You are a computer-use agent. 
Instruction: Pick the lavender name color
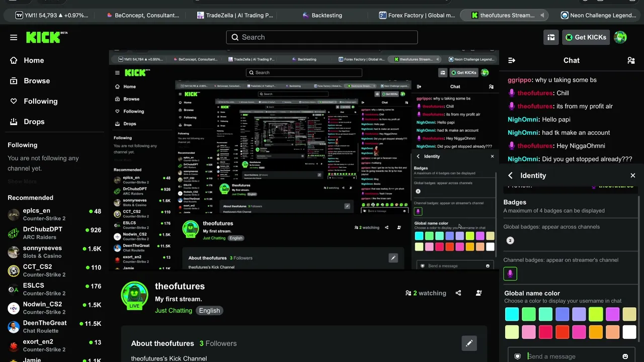(x=579, y=314)
